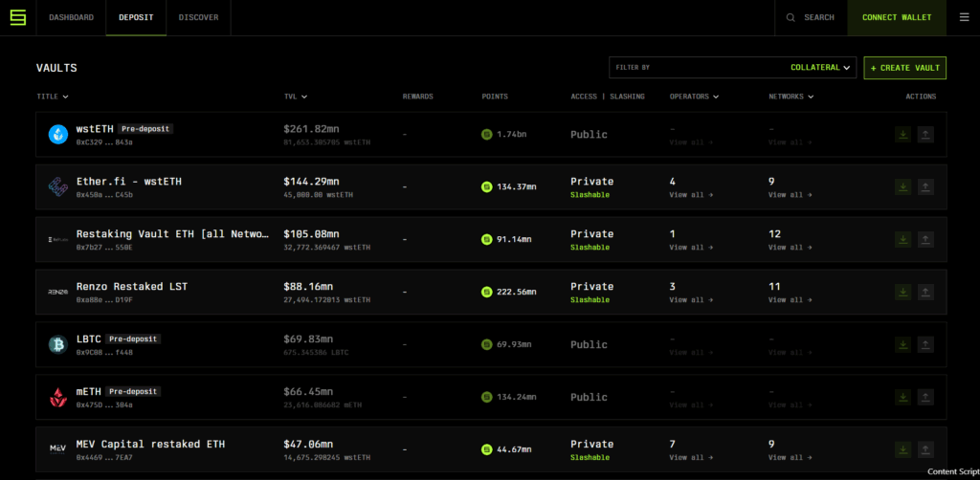View all networks for Restaking Vault ETH

pyautogui.click(x=790, y=248)
